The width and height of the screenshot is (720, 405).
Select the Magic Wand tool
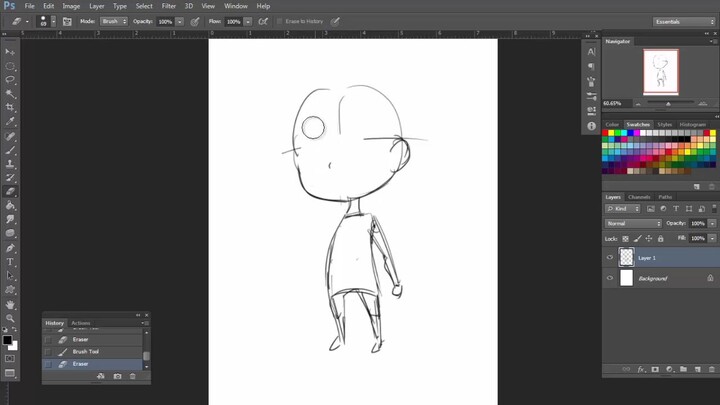[10, 94]
